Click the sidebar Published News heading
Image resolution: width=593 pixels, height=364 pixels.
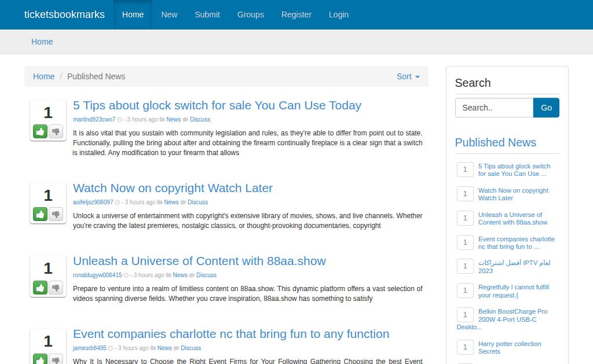(x=496, y=142)
